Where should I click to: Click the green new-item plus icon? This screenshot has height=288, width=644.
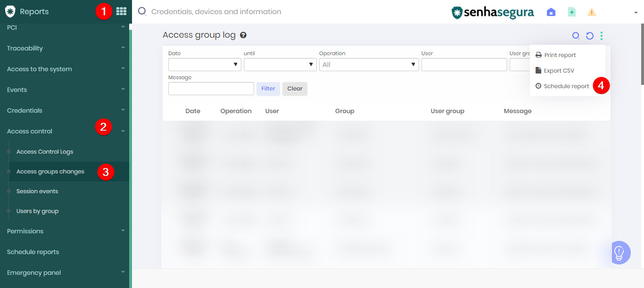[571, 12]
